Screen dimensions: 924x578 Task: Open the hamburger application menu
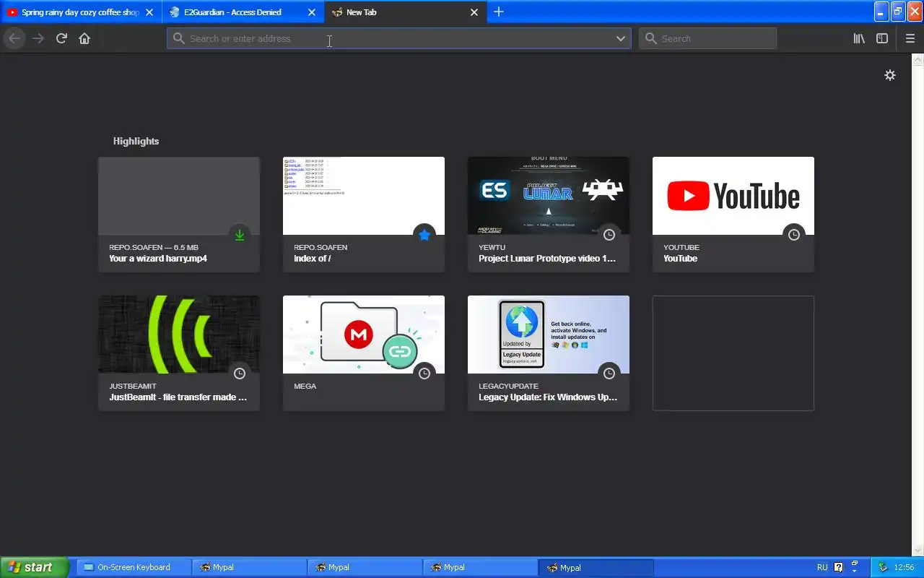(x=910, y=38)
